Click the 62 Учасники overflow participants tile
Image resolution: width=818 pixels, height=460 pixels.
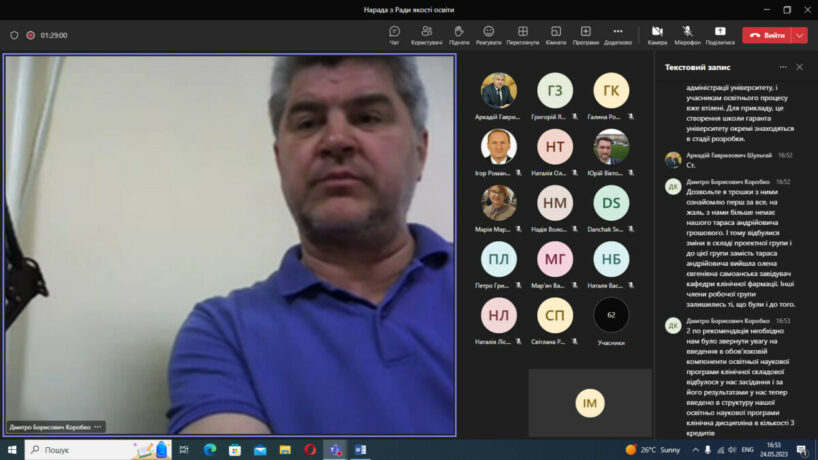coord(611,316)
